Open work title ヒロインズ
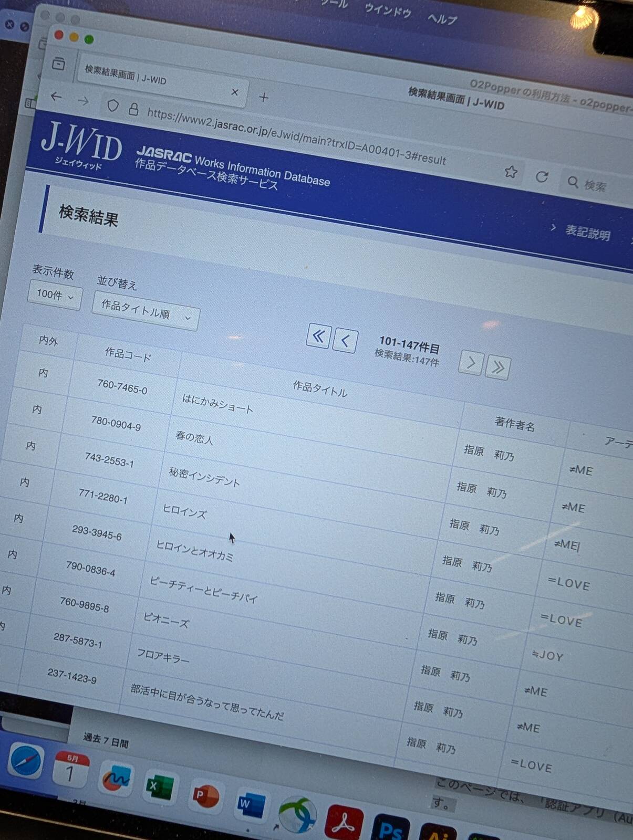The height and width of the screenshot is (840, 633). tap(184, 511)
